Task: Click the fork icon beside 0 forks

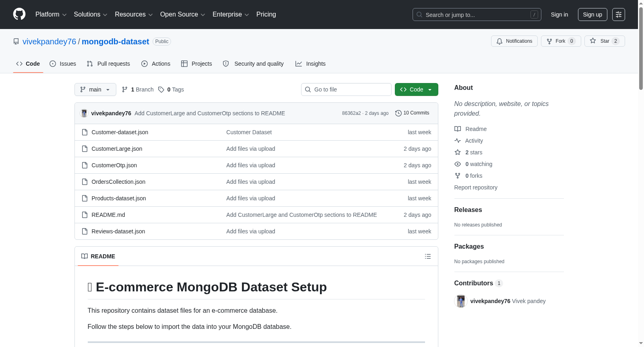Action: click(x=458, y=176)
